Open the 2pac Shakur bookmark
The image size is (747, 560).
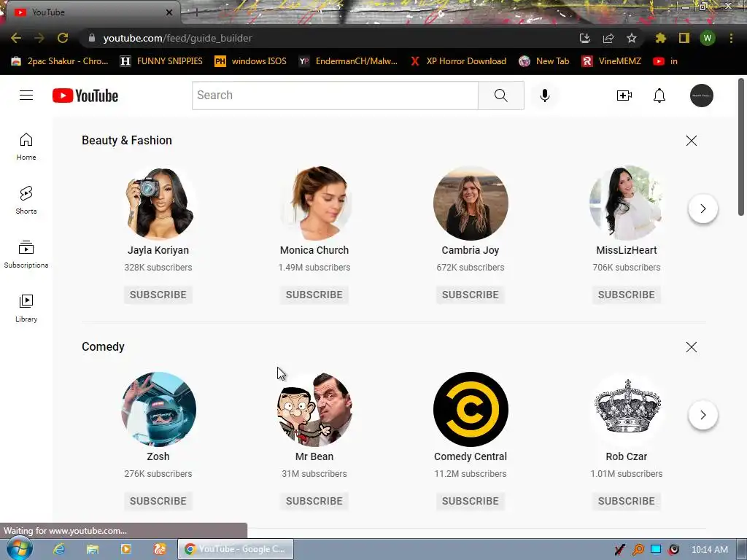pyautogui.click(x=60, y=61)
